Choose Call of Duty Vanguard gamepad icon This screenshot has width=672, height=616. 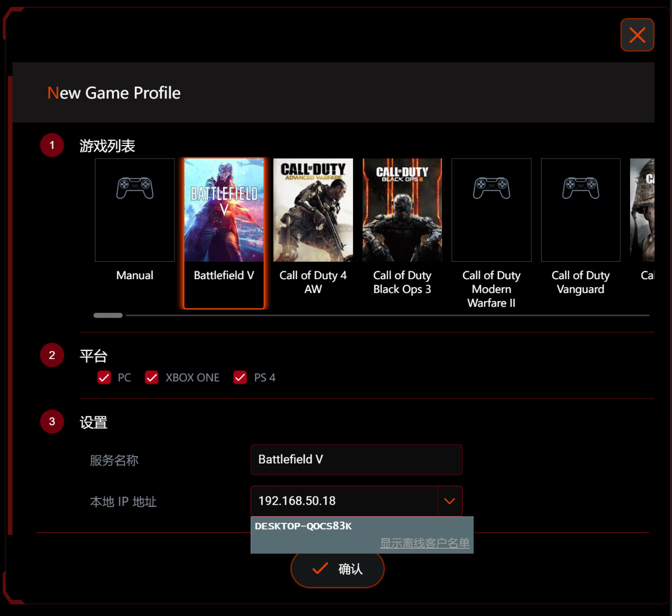coord(580,189)
